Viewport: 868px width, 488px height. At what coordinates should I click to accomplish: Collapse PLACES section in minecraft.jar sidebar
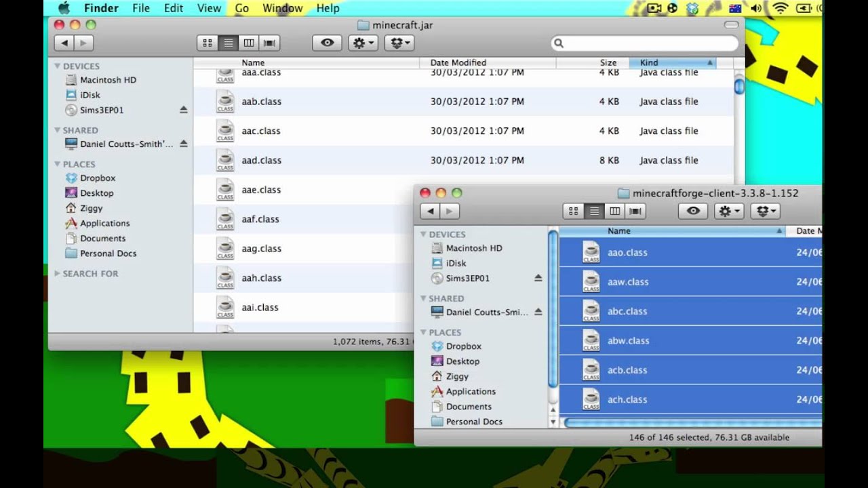tap(58, 164)
